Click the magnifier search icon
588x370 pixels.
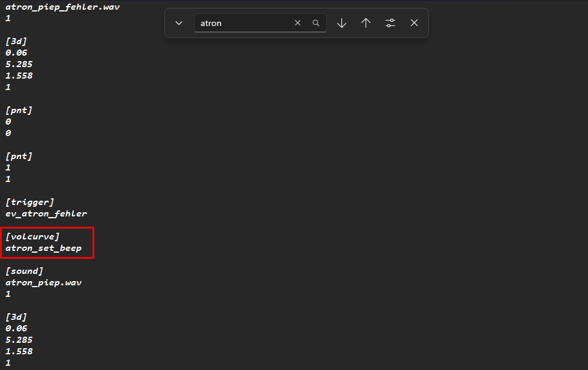click(315, 23)
